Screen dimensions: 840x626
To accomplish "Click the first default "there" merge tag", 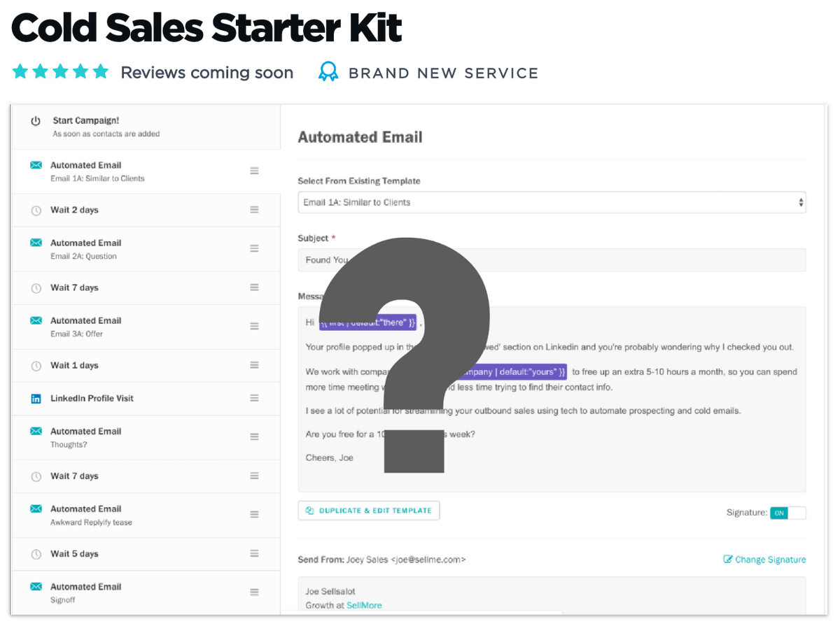I will click(x=368, y=322).
